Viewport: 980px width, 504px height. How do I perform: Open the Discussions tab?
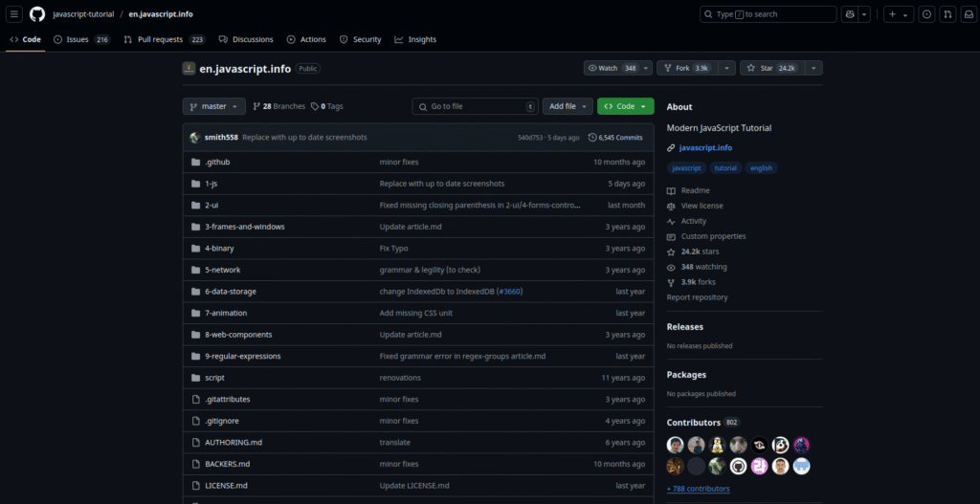246,39
